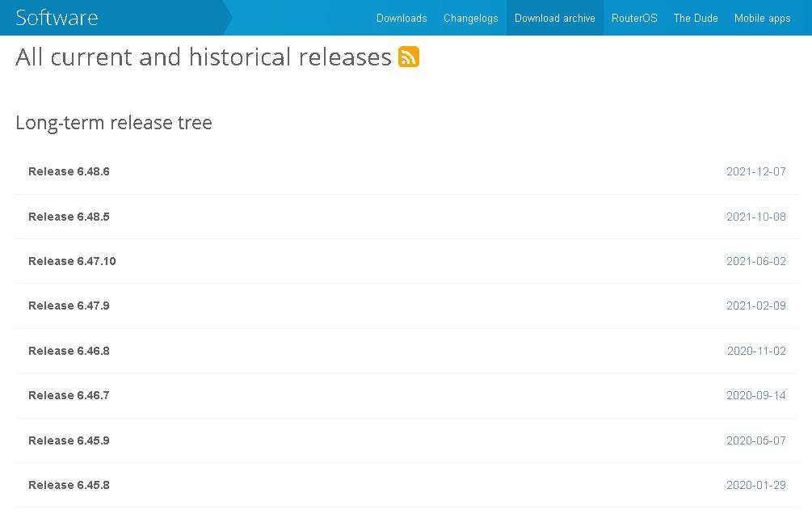The height and width of the screenshot is (514, 812).
Task: Expand Release 6.47.10 entry
Action: coord(406,261)
